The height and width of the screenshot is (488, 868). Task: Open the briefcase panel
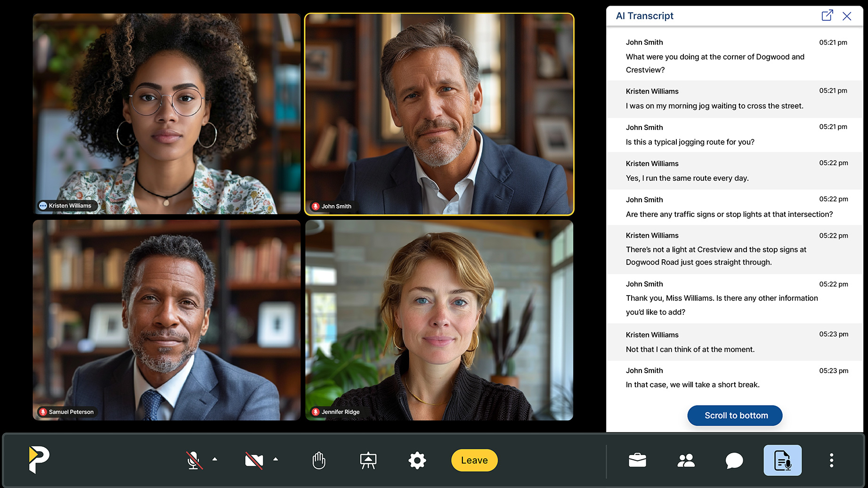pyautogui.click(x=637, y=460)
